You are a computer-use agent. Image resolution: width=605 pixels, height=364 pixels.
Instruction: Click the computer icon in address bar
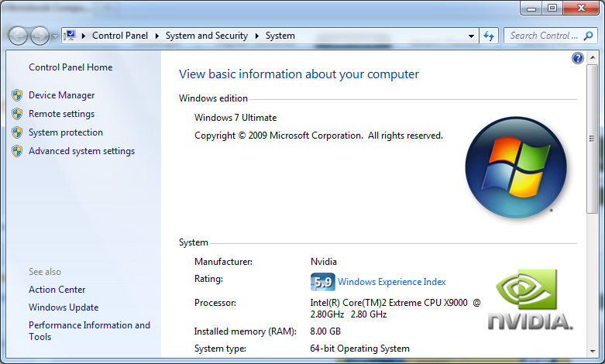pos(70,36)
